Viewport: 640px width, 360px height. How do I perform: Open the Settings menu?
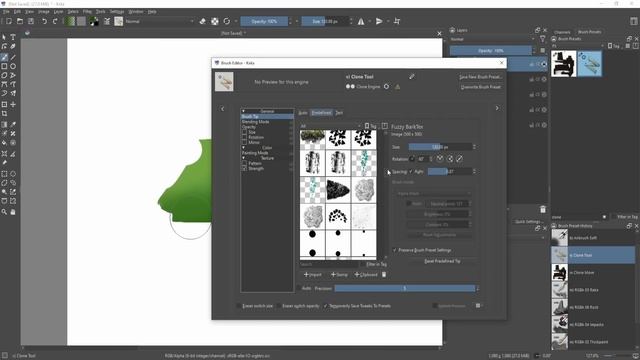[x=117, y=12]
